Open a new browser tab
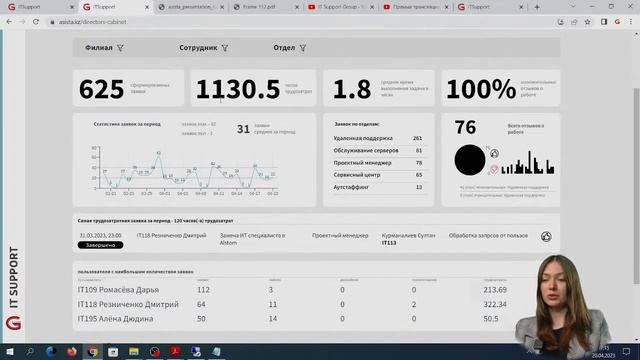This screenshot has width=640, height=360. [x=537, y=7]
